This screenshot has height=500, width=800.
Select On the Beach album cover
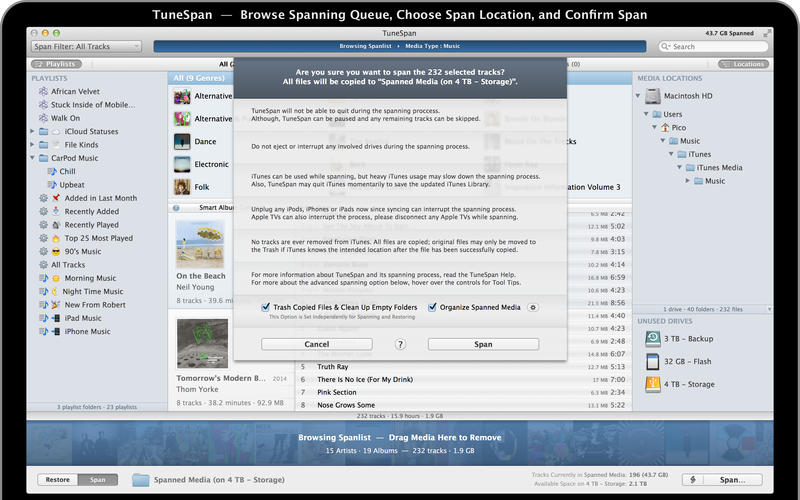pos(200,244)
